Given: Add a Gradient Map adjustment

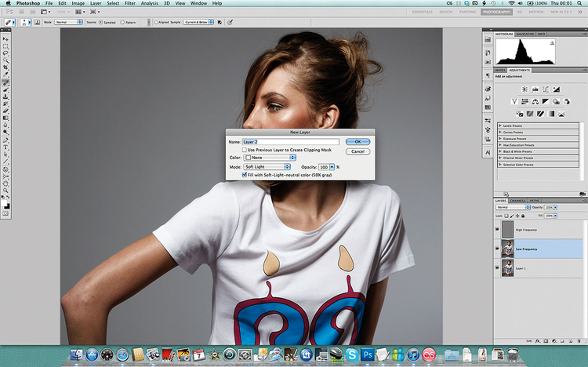Looking at the screenshot, I should click(551, 114).
